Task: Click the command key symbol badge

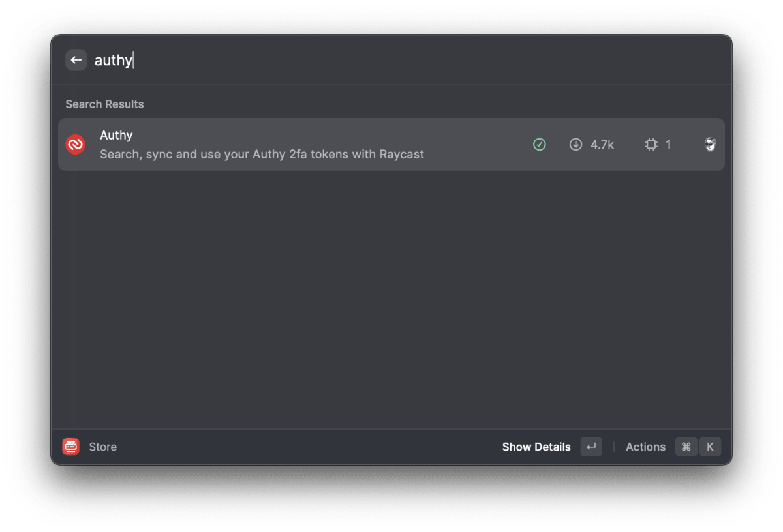Action: [x=686, y=447]
